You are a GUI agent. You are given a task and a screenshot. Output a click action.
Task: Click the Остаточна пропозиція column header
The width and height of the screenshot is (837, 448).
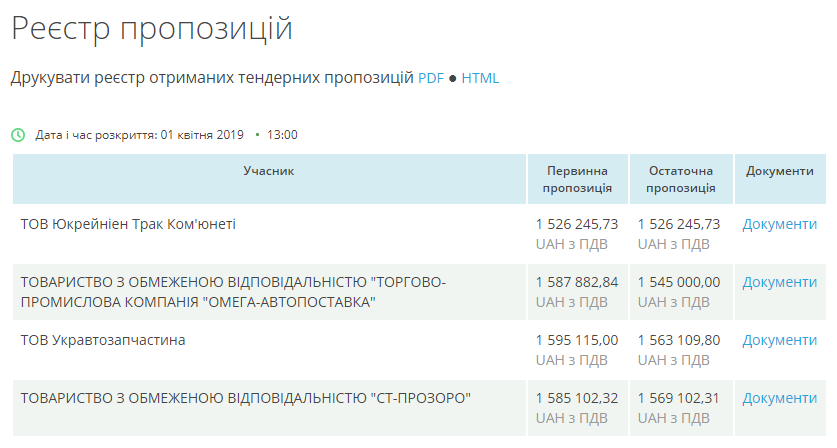tap(680, 179)
